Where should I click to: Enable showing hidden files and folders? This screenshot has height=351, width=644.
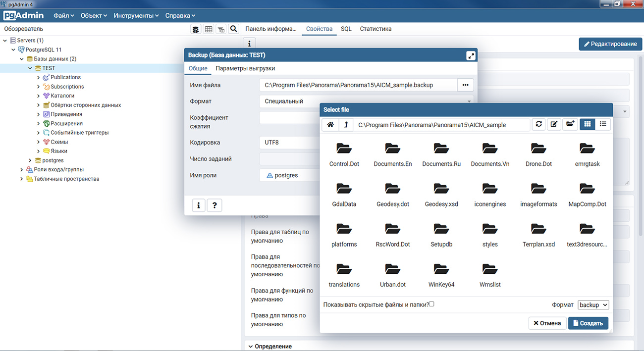click(431, 304)
